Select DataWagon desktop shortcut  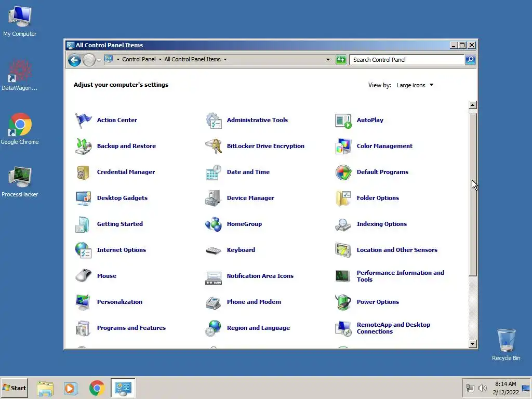[x=20, y=75]
